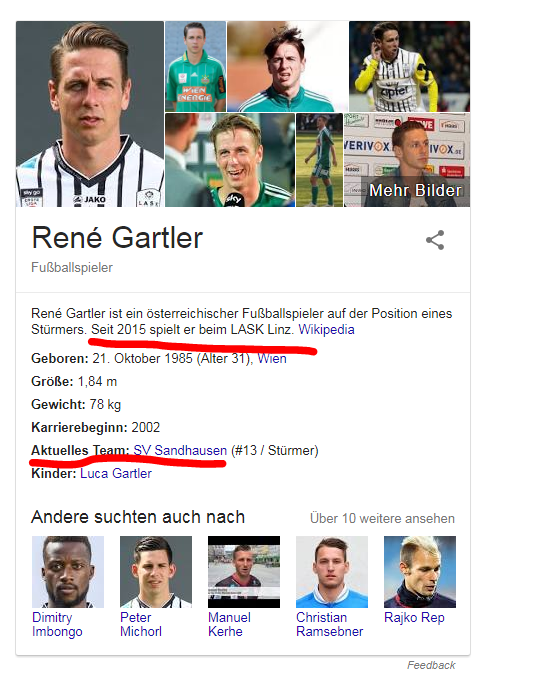
Task: Open the Dimitry Imbongo name link
Action: [57, 624]
